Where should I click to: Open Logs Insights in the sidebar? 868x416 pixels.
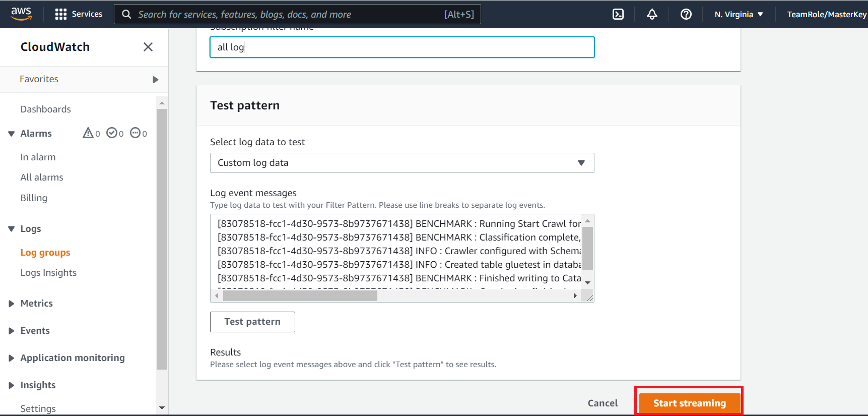point(48,273)
